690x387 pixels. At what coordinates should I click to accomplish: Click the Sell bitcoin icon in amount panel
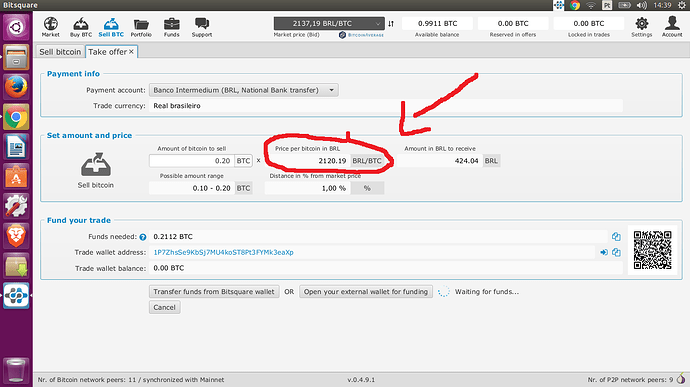pos(95,165)
